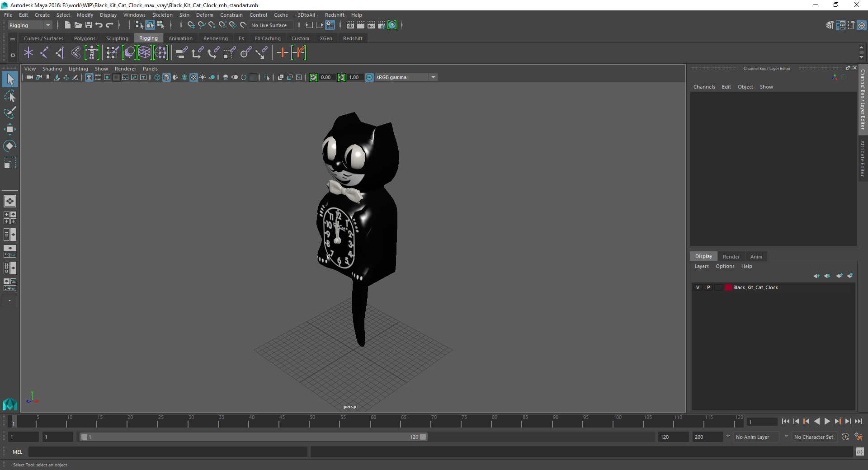The width and height of the screenshot is (868, 470).
Task: Click the MEL command line input
Action: click(168, 451)
